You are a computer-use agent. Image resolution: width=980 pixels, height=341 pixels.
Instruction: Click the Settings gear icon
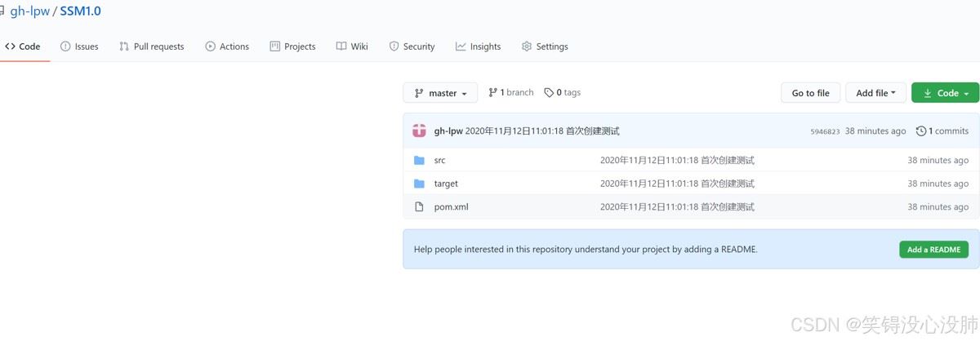pyautogui.click(x=527, y=46)
